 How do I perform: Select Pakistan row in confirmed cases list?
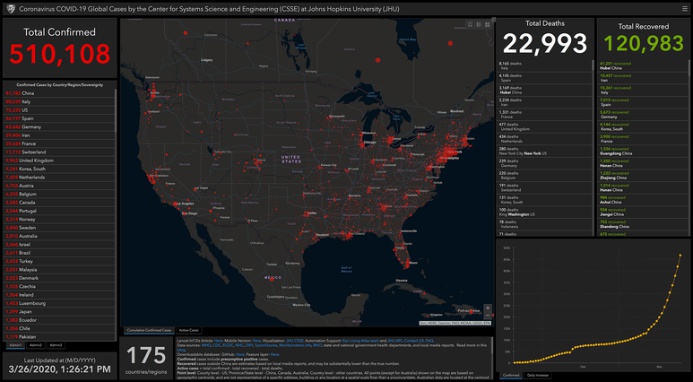(x=59, y=337)
